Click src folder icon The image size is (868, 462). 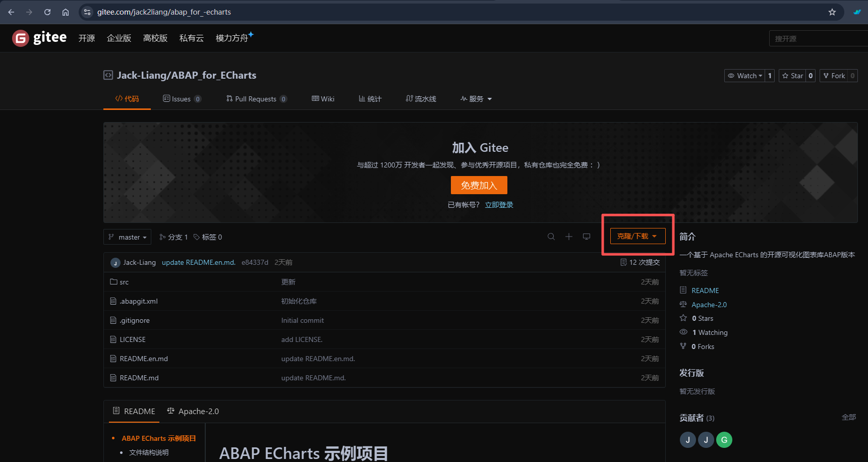point(113,281)
